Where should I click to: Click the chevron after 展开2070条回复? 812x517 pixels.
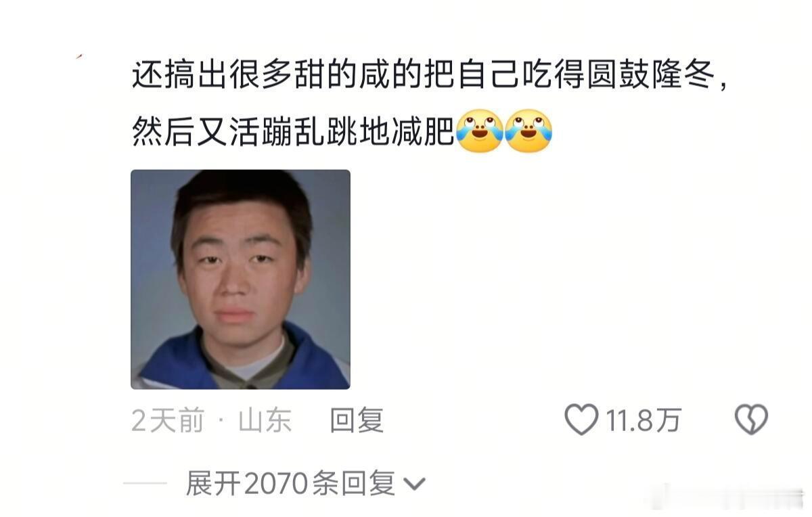click(414, 485)
